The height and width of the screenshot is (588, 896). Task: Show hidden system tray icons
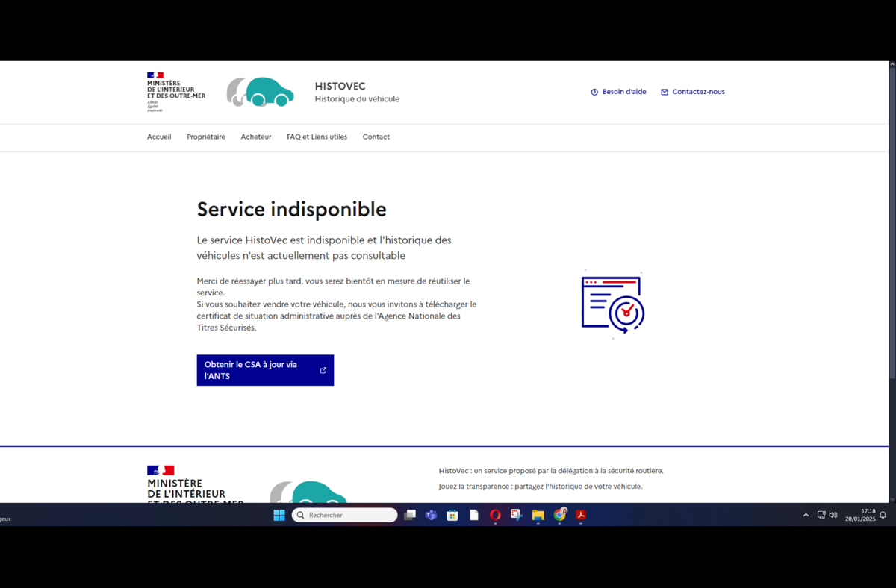point(806,515)
